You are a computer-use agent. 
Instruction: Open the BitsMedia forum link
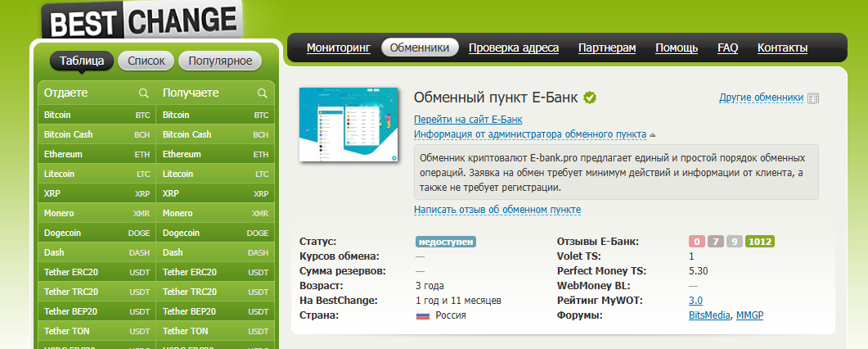click(x=710, y=315)
